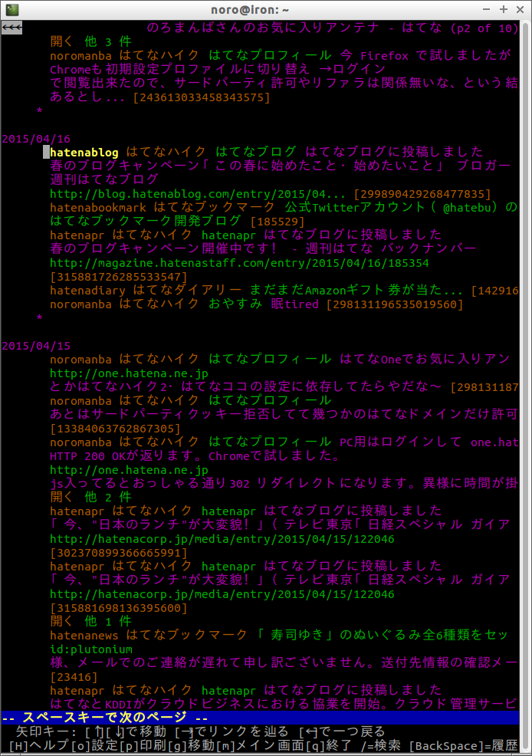
Task: Click the '(p2 of 10)' page indicator
Action: pyautogui.click(x=484, y=28)
